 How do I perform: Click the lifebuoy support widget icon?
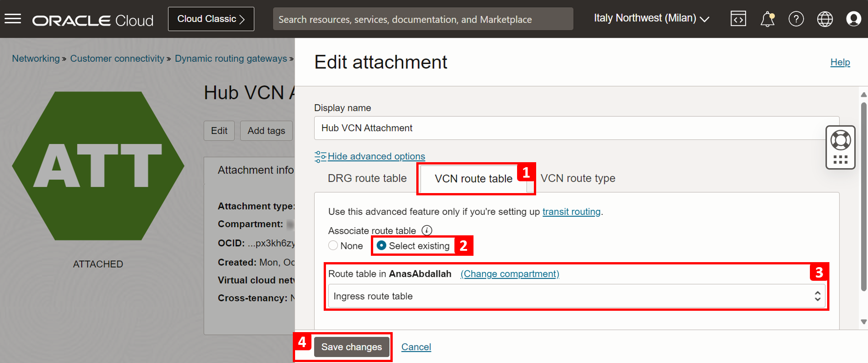(840, 140)
